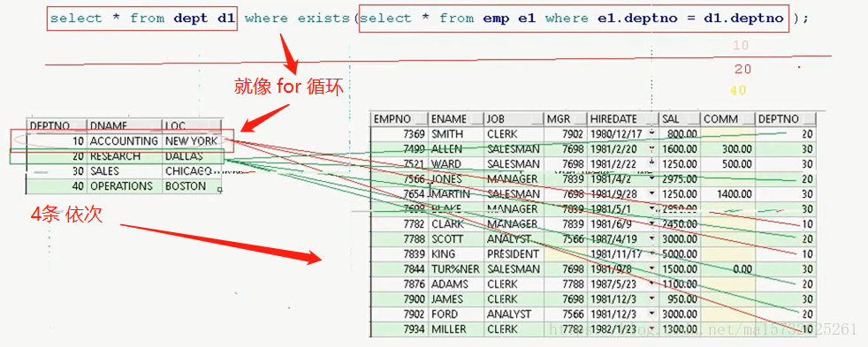This screenshot has height=347, width=868.
Task: Open HIREDATE dropdown arrow in SCOTT row
Action: [651, 238]
